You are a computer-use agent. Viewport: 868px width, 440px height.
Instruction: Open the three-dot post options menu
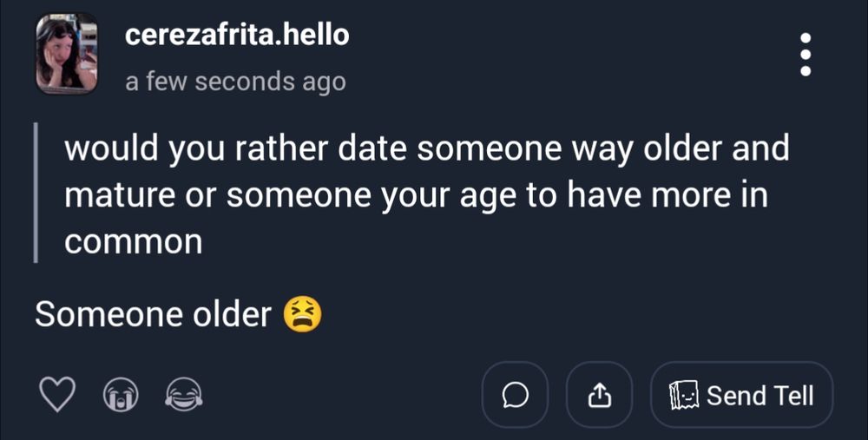point(806,55)
